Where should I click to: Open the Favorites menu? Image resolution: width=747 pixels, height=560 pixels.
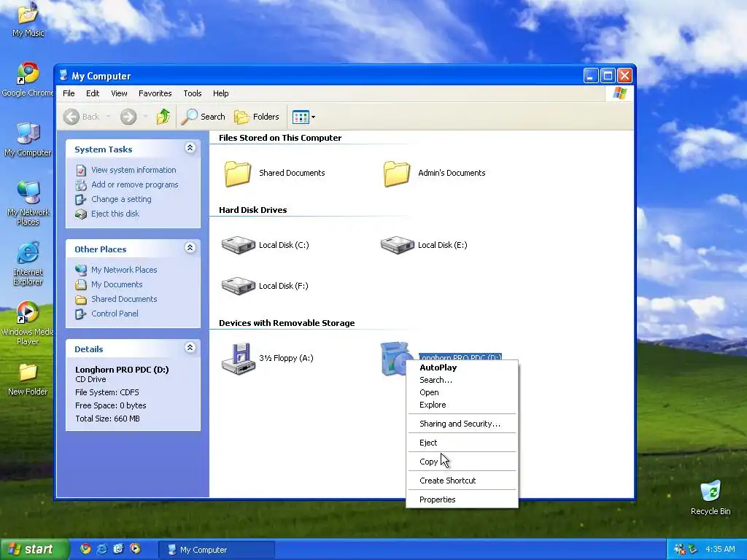(x=155, y=93)
